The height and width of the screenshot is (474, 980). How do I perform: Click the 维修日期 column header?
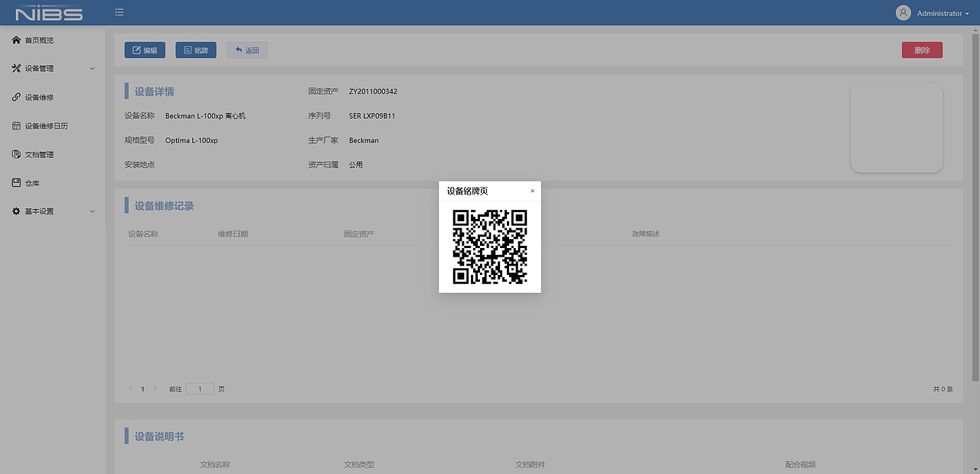(233, 234)
